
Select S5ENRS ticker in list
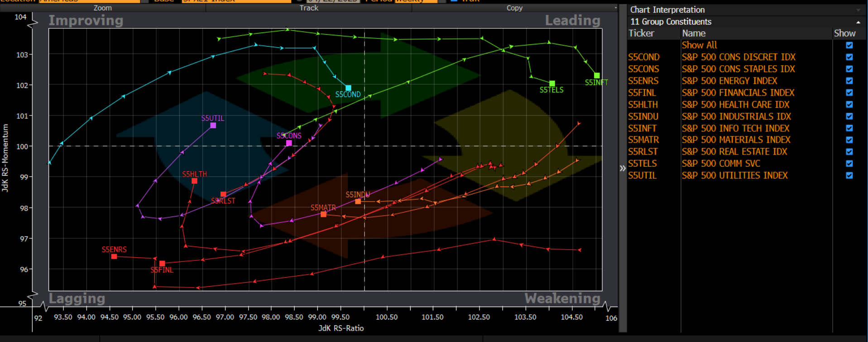[643, 81]
